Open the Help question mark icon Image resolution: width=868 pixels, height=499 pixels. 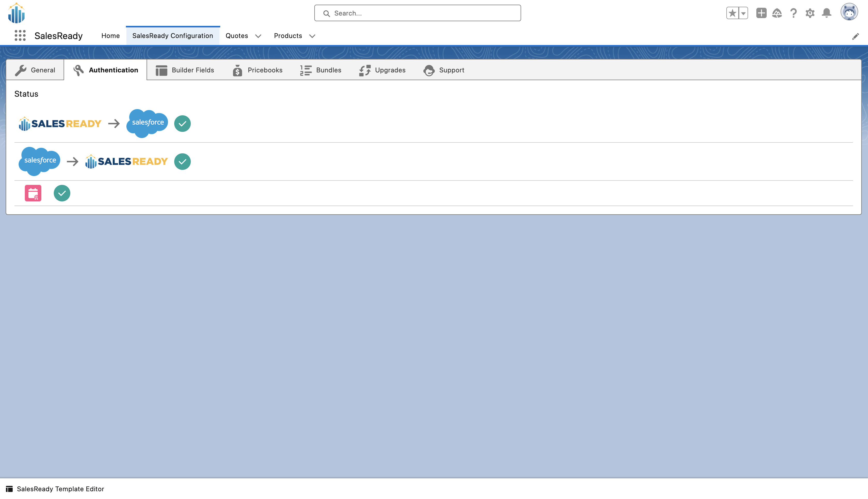point(793,13)
